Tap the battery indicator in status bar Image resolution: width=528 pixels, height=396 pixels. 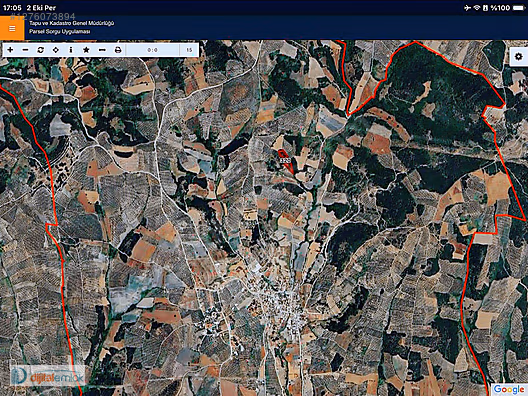518,8
